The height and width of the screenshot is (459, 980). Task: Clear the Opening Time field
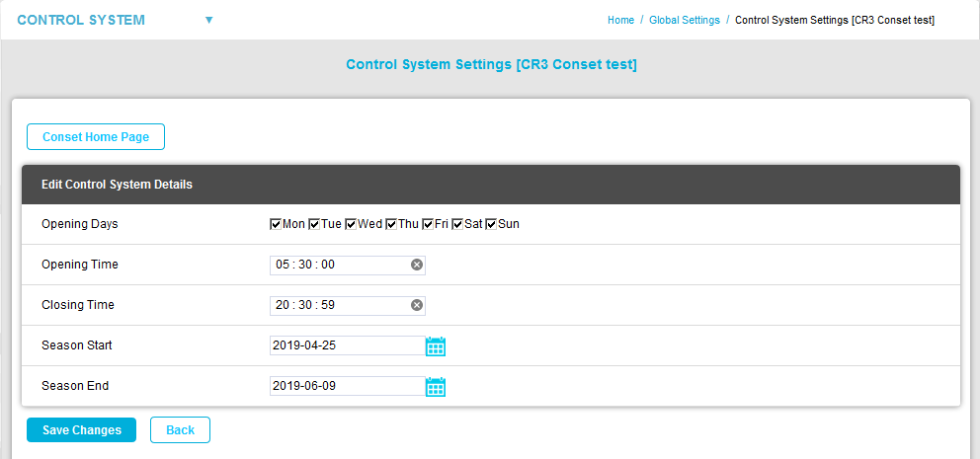point(417,265)
